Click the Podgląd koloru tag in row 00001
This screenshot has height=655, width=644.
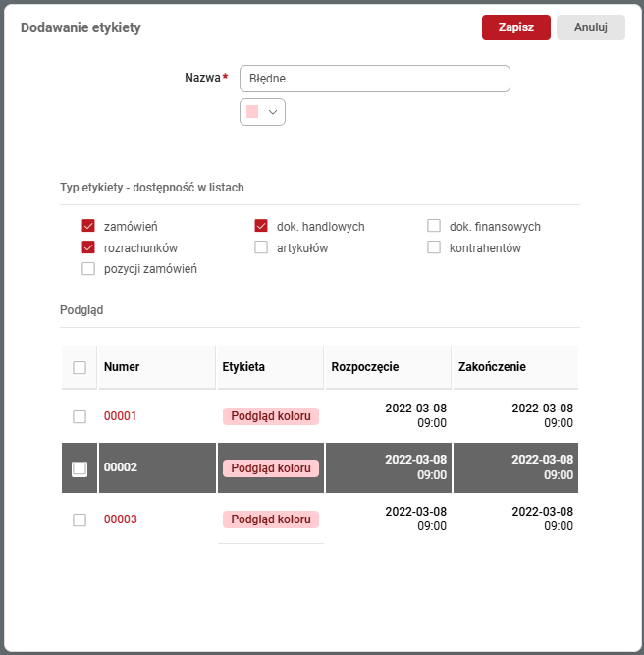(x=271, y=416)
